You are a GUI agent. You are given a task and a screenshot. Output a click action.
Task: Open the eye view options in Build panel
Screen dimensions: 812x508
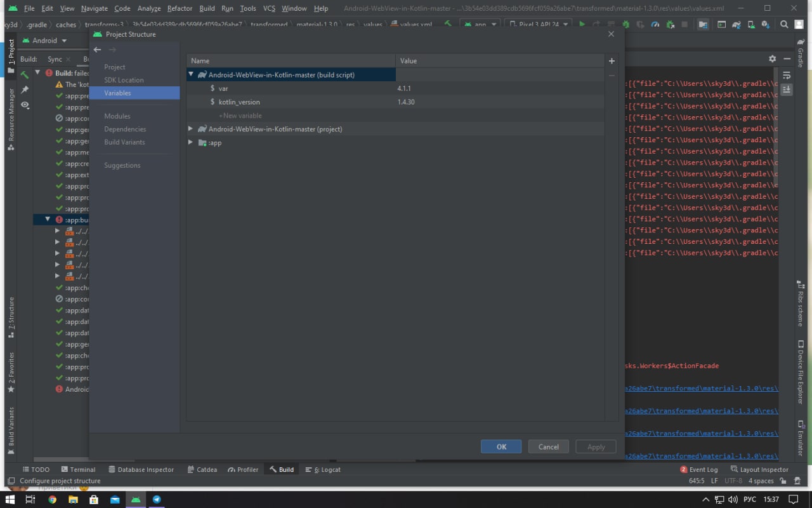pos(25,105)
